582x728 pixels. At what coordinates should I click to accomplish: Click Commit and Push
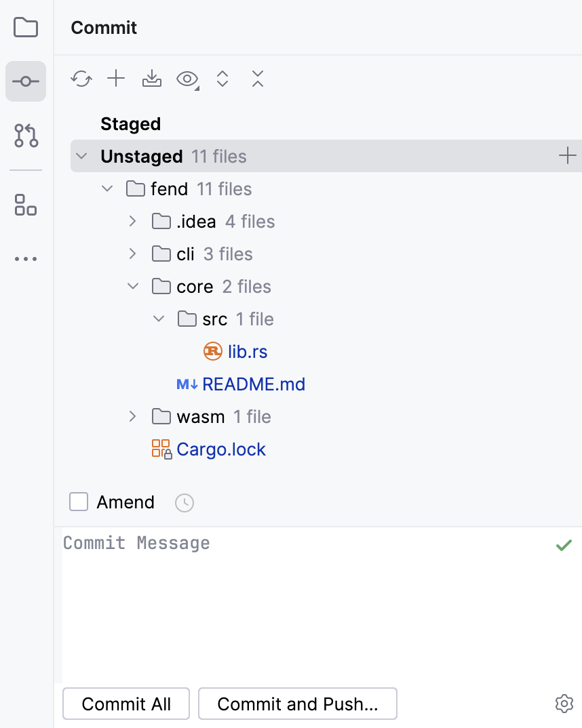[x=297, y=704]
